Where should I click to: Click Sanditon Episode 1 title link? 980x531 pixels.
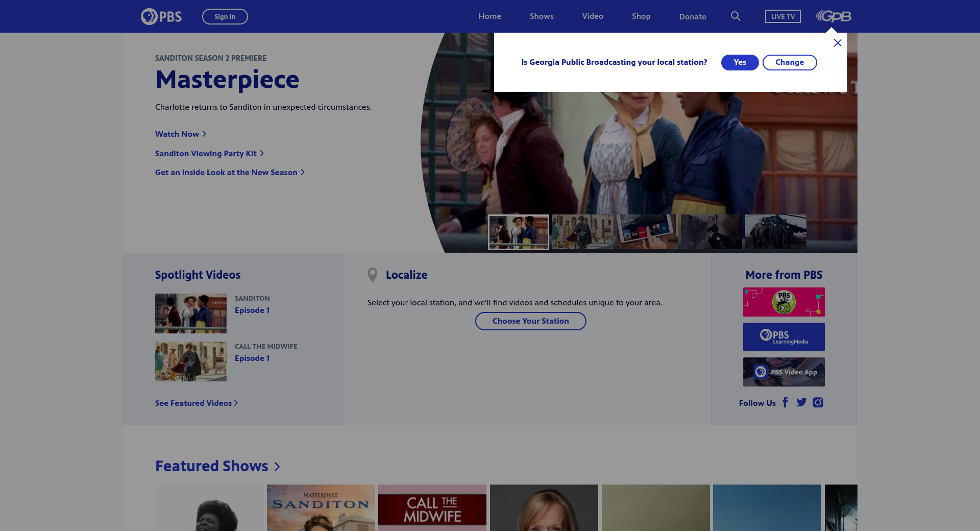tap(252, 310)
